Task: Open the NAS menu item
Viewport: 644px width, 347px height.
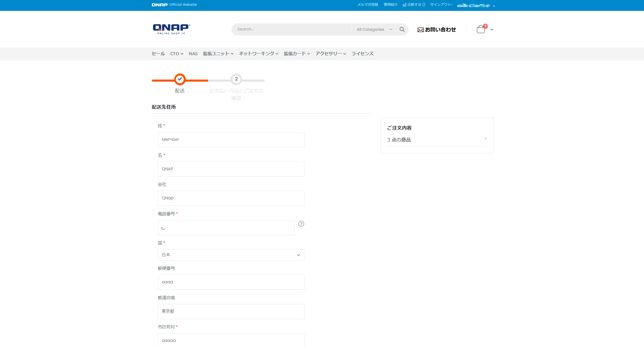Action: click(193, 54)
